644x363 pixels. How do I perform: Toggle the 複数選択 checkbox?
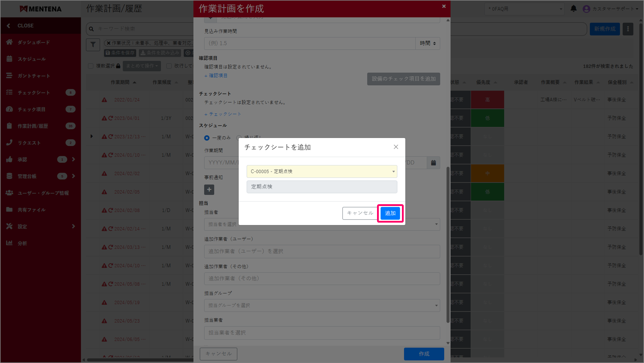91,66
